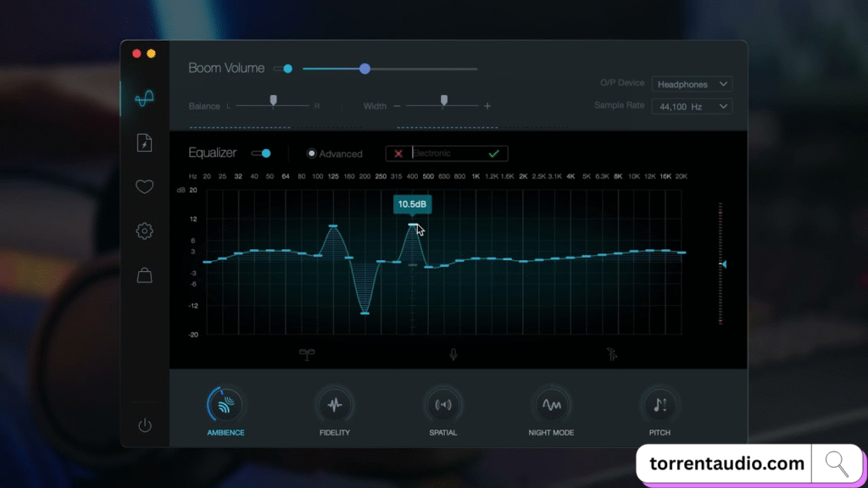Click the Pitch effect button
The image size is (868, 488).
659,405
